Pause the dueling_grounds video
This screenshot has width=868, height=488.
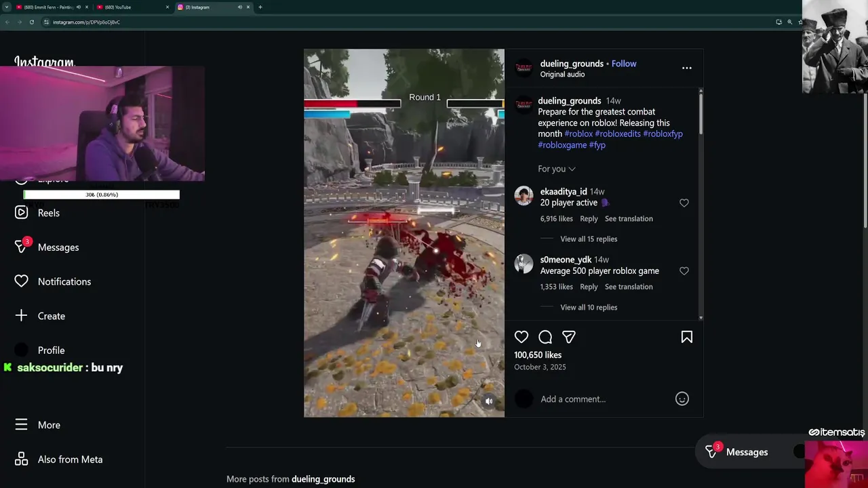404,232
